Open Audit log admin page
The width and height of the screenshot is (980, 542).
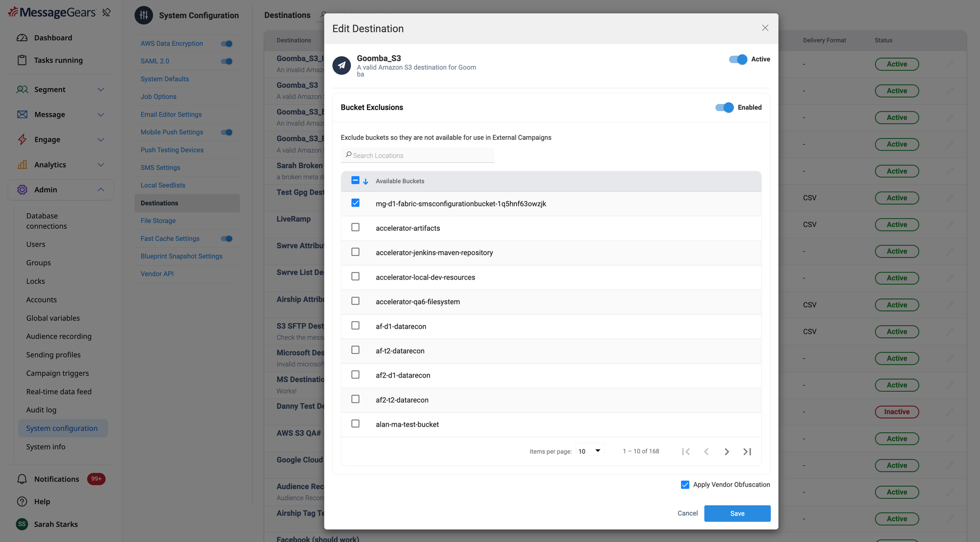pos(41,410)
